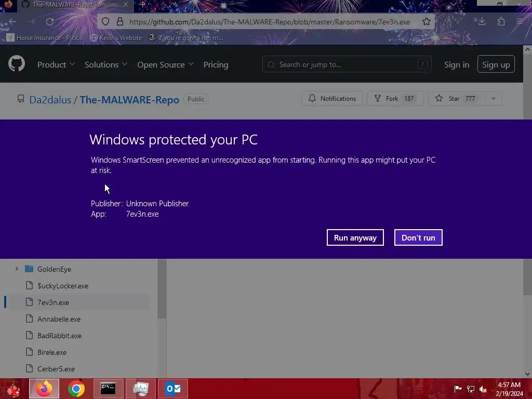Viewport: 532px width, 399px height.
Task: Open the GoldenEye folder
Action: [x=54, y=269]
